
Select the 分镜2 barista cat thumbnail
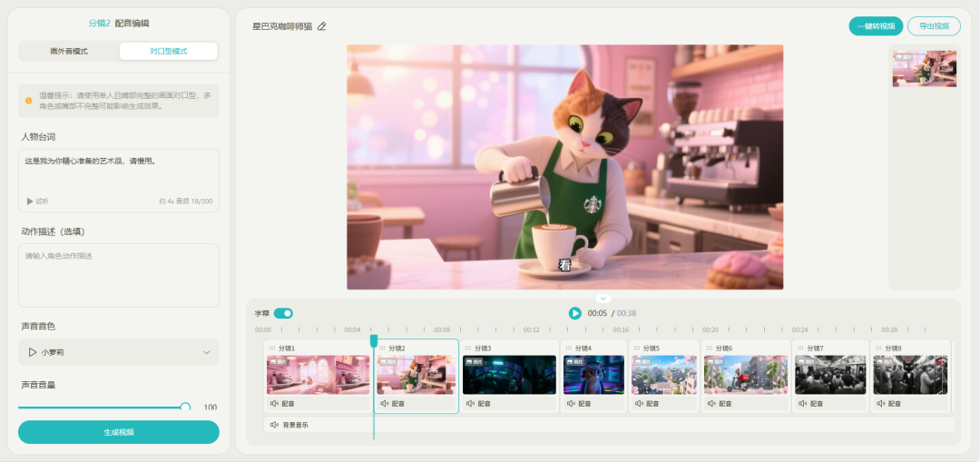click(416, 375)
